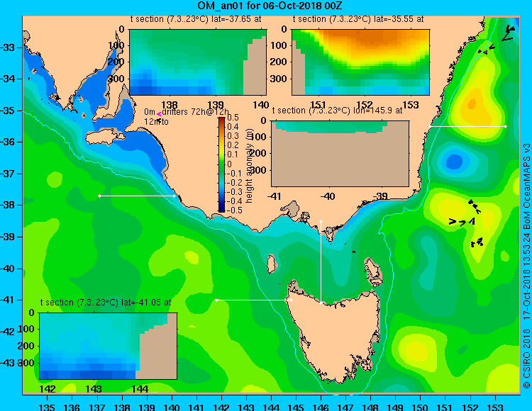Select the 't section lat=-35.55' heading
Image resolution: width=532 pixels, height=411 pixels.
(358, 19)
